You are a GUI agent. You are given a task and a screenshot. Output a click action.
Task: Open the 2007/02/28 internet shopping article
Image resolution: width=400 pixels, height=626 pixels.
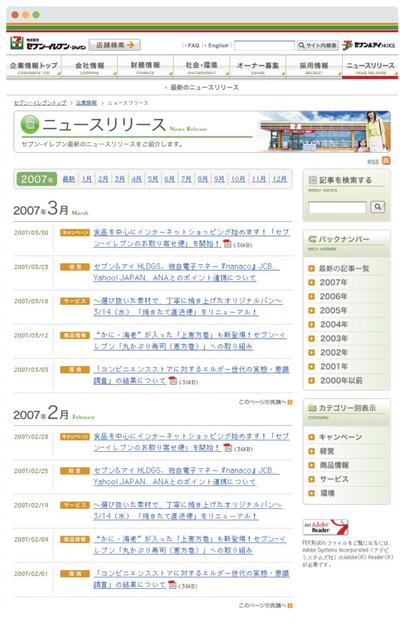click(x=192, y=442)
